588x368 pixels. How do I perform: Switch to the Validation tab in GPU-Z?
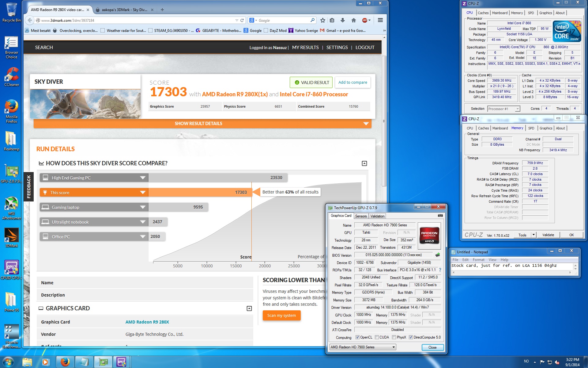coord(377,216)
